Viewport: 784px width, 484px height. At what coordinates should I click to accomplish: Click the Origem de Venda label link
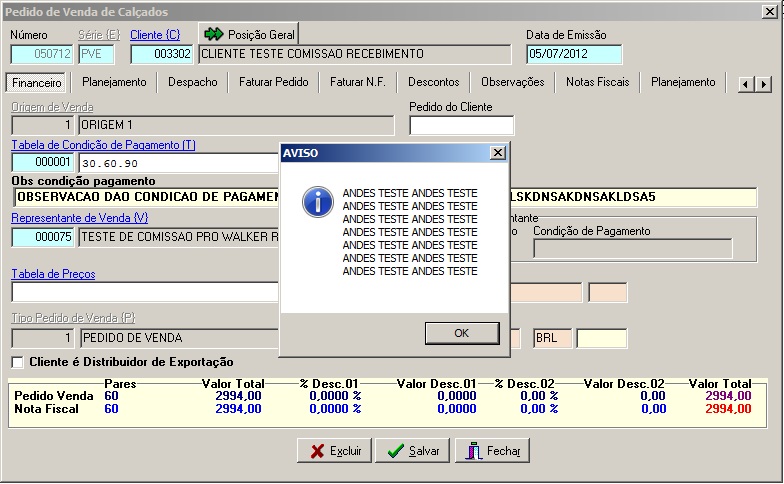(x=52, y=107)
